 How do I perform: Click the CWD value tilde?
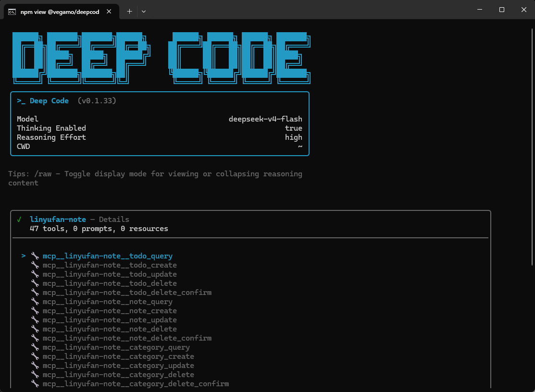pos(300,147)
